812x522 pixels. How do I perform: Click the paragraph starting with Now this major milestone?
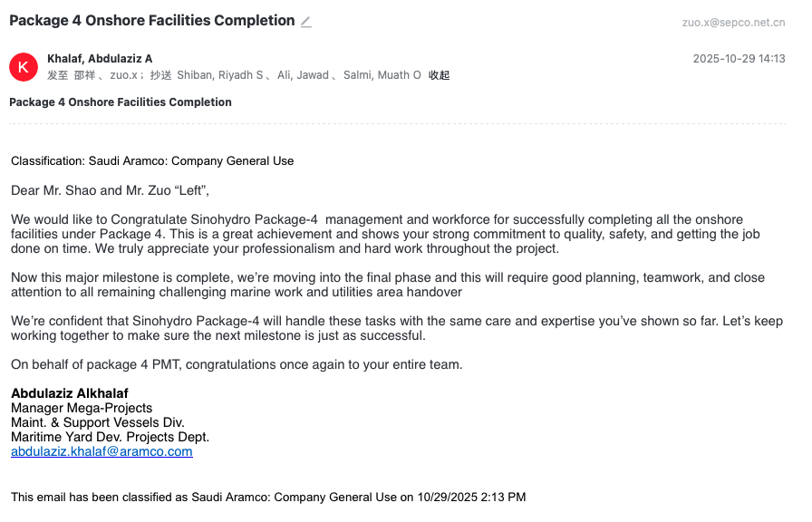coord(387,285)
